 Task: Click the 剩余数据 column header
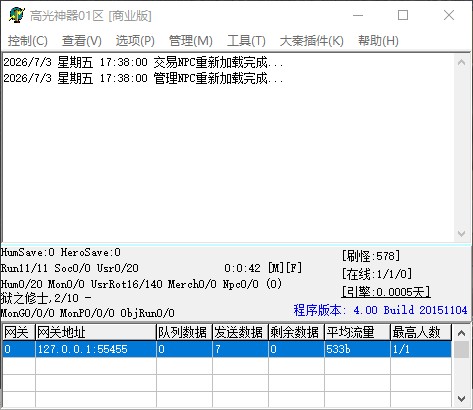click(x=296, y=332)
